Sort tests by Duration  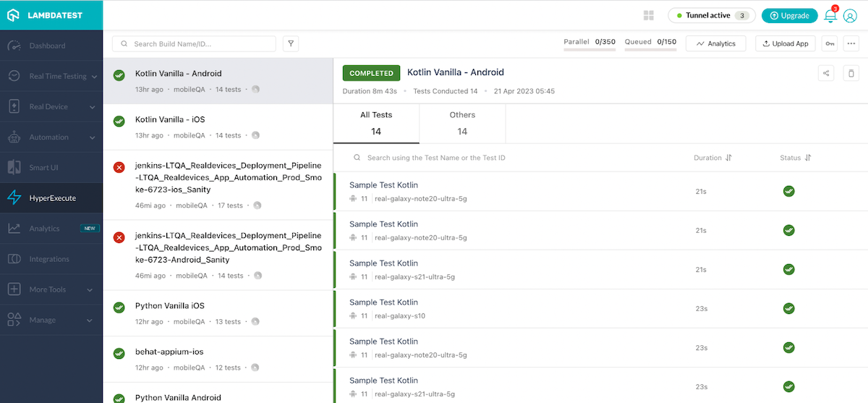tap(712, 158)
